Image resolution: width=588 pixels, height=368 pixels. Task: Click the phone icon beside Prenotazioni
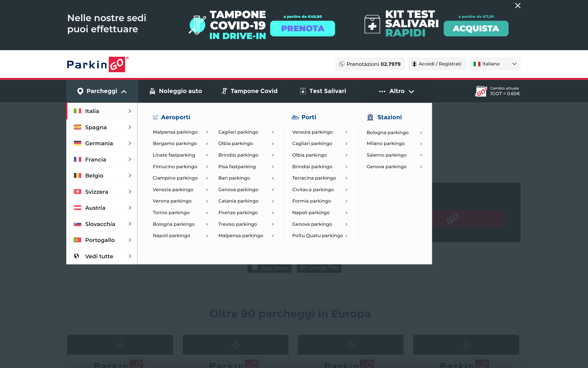pos(342,64)
